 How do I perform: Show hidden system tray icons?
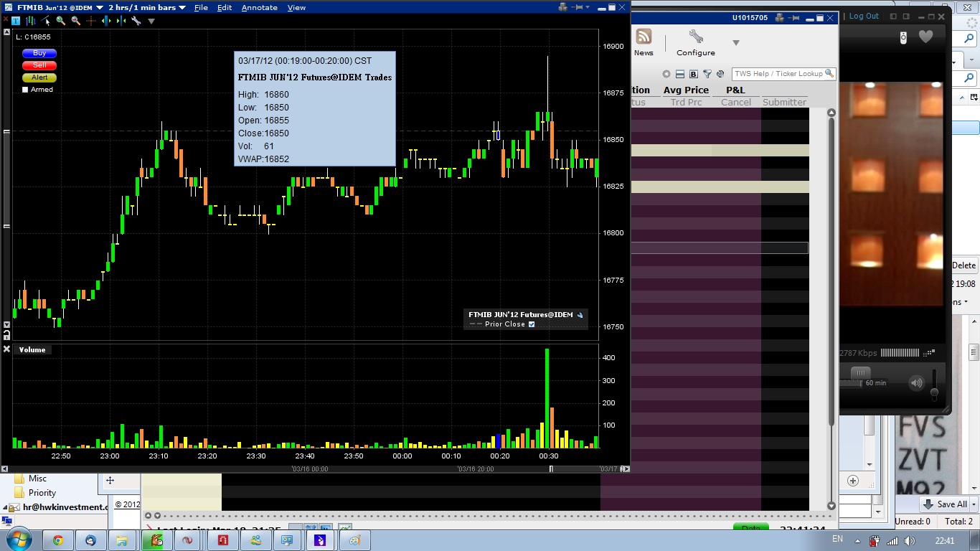(x=857, y=540)
